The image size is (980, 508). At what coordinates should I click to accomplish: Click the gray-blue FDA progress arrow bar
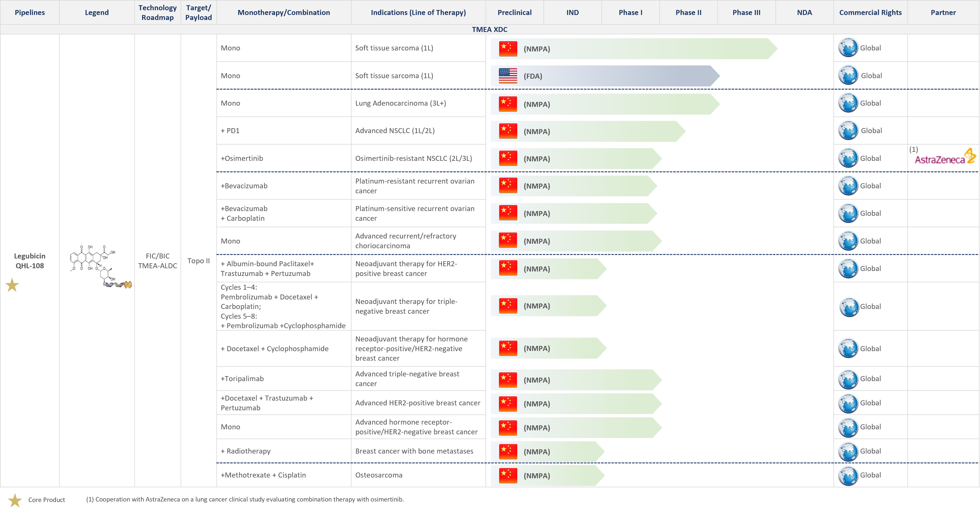(x=605, y=76)
